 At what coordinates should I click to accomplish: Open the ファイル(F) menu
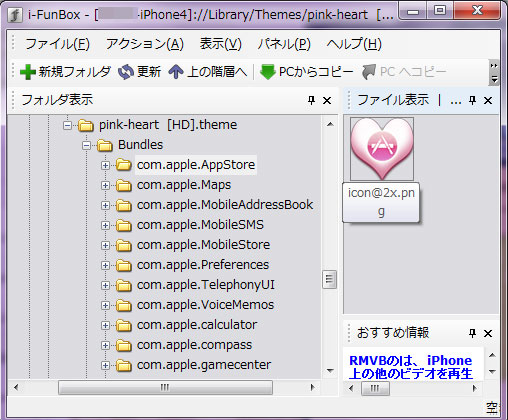click(57, 44)
